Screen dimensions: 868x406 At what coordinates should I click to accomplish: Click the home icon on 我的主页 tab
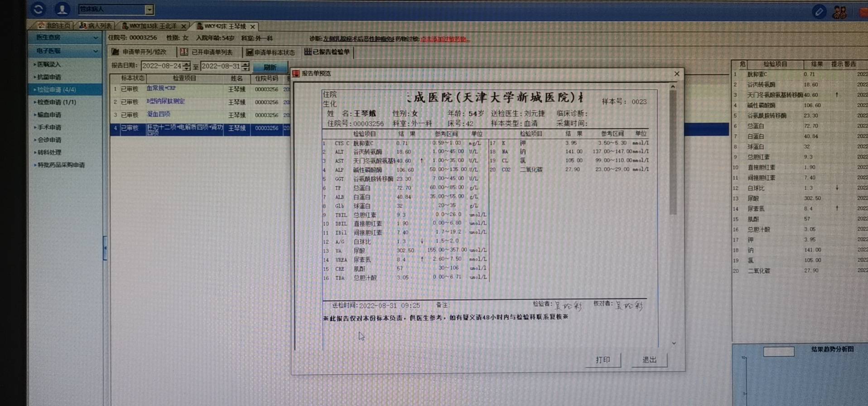[x=42, y=26]
